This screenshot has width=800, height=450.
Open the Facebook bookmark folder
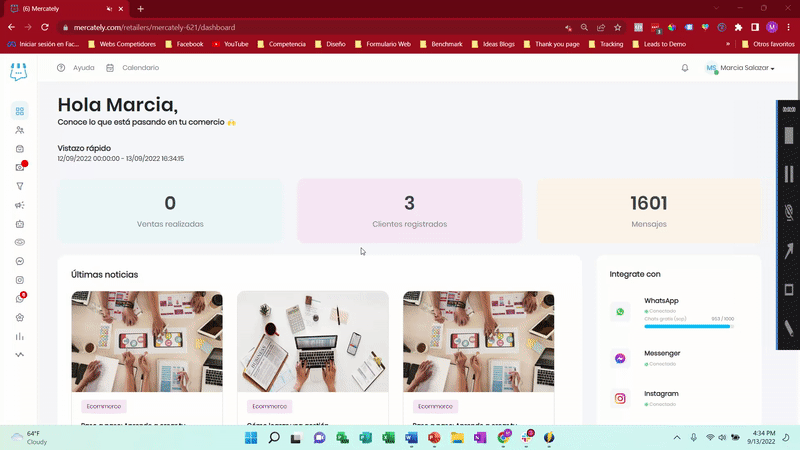pos(184,44)
